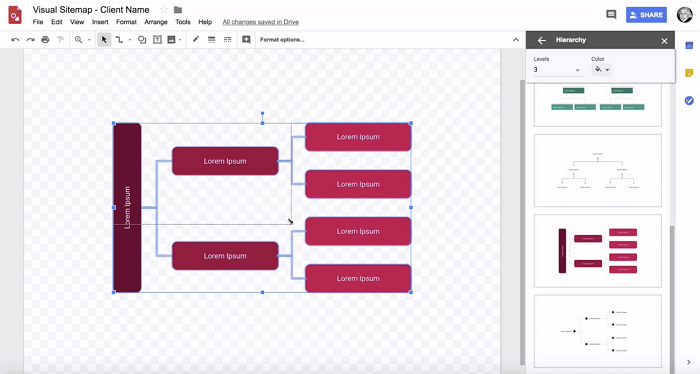
Task: Open the Format menu
Action: [x=126, y=22]
